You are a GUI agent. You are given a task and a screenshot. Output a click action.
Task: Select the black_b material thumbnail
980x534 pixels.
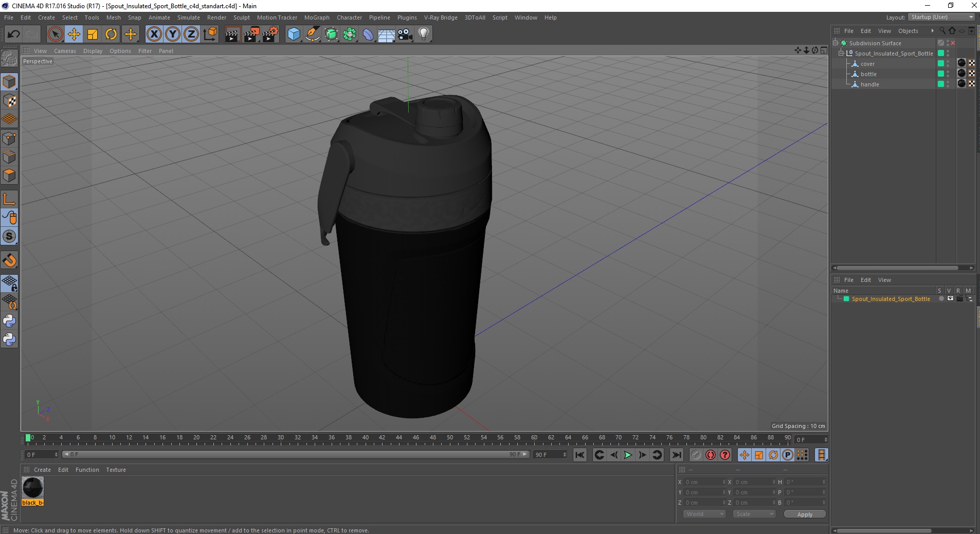coord(32,488)
